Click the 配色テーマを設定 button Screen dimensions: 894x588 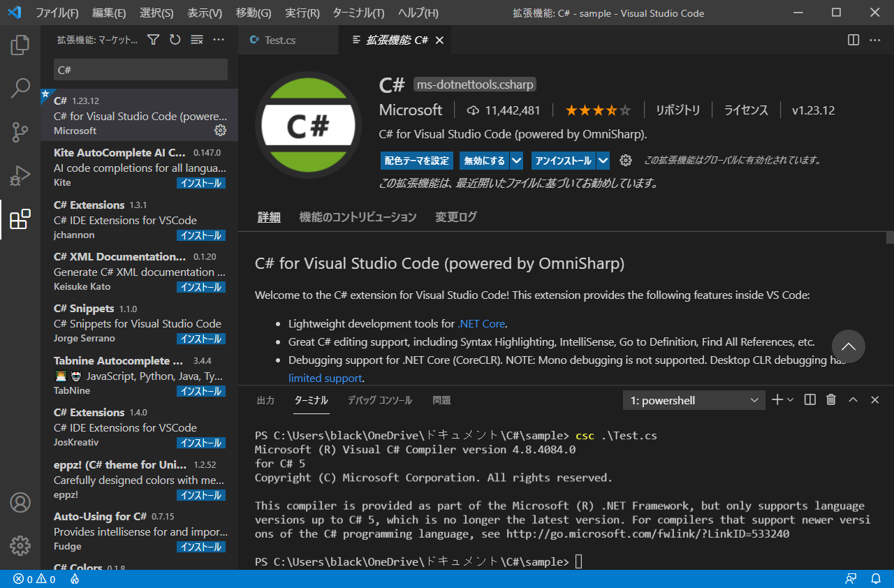point(416,160)
